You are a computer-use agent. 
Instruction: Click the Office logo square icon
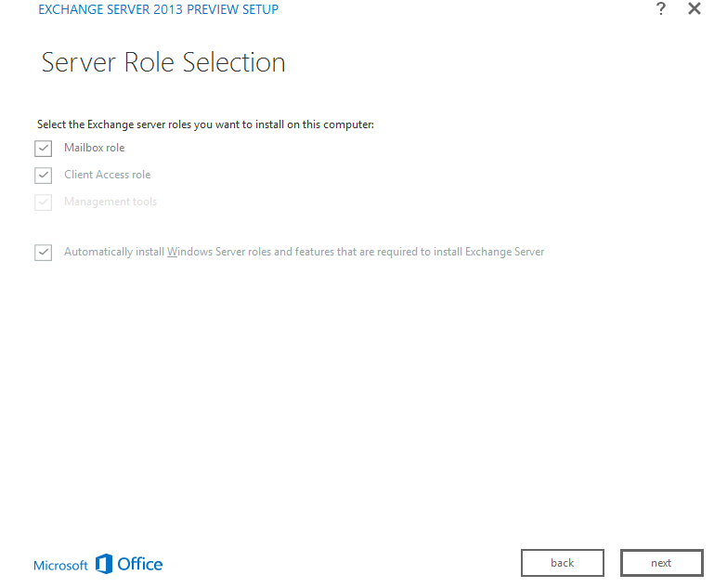click(x=104, y=564)
